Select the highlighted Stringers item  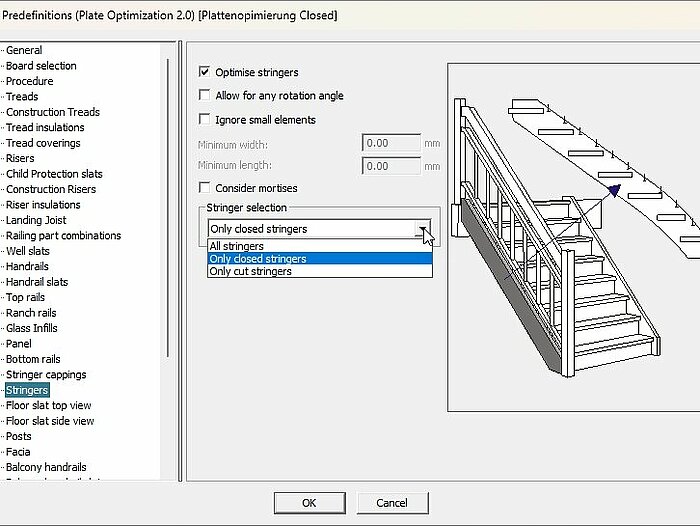click(x=27, y=390)
